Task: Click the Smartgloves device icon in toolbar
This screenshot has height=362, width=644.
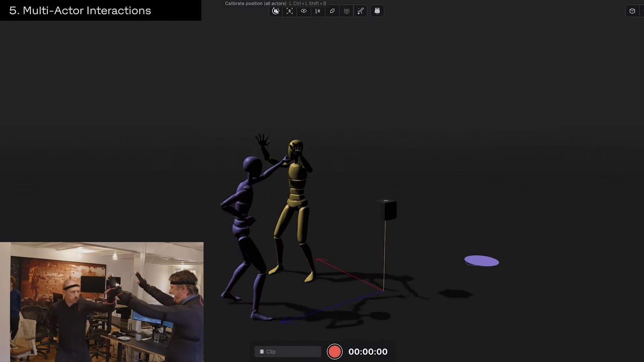Action: tap(377, 11)
